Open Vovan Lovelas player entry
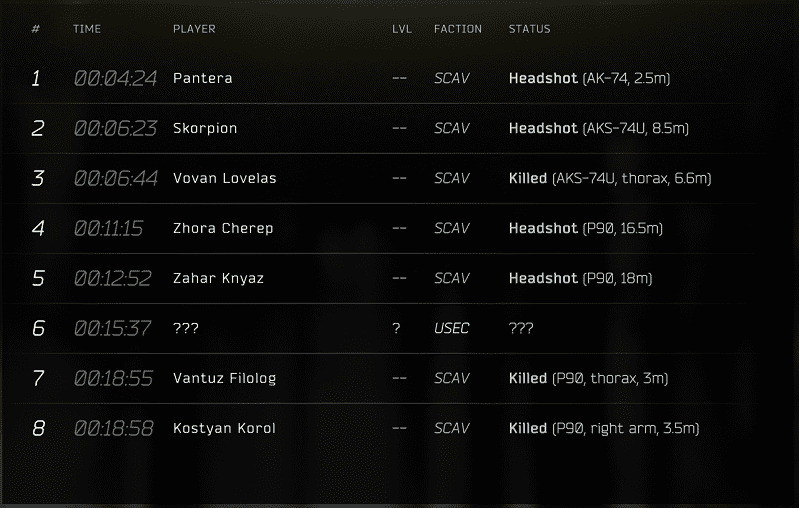The width and height of the screenshot is (799, 508). click(224, 178)
